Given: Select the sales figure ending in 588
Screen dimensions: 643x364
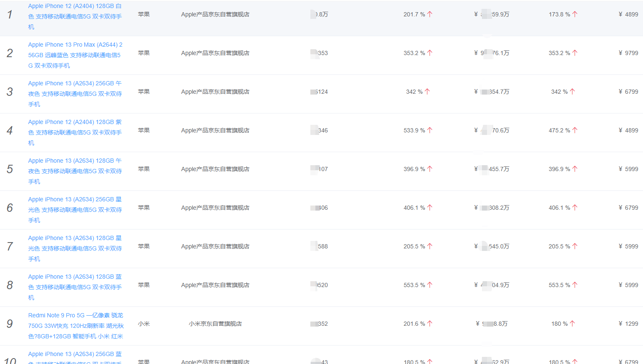Looking at the screenshot, I should click(x=319, y=246).
